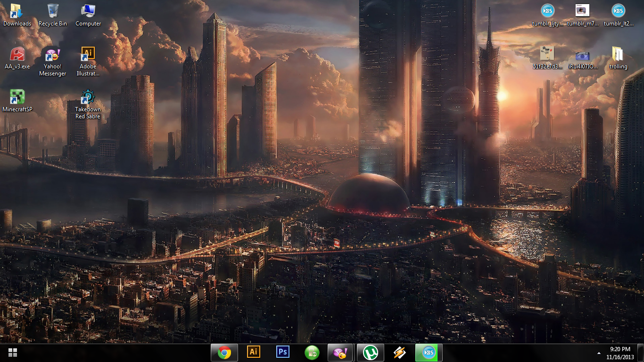Select the Computer desktop icon
644x362 pixels.
(x=88, y=15)
